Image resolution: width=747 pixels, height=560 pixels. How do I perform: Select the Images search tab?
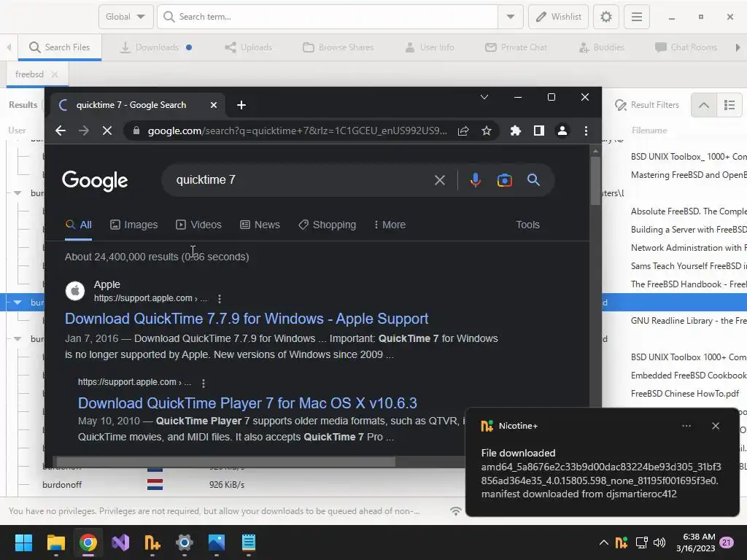click(134, 225)
